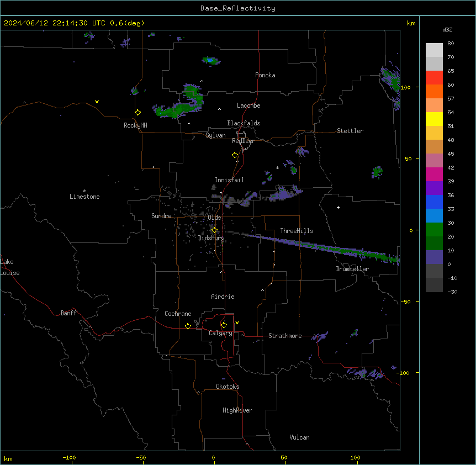Click the HighRiver town label
This screenshot has height=465, width=476.
tap(237, 410)
